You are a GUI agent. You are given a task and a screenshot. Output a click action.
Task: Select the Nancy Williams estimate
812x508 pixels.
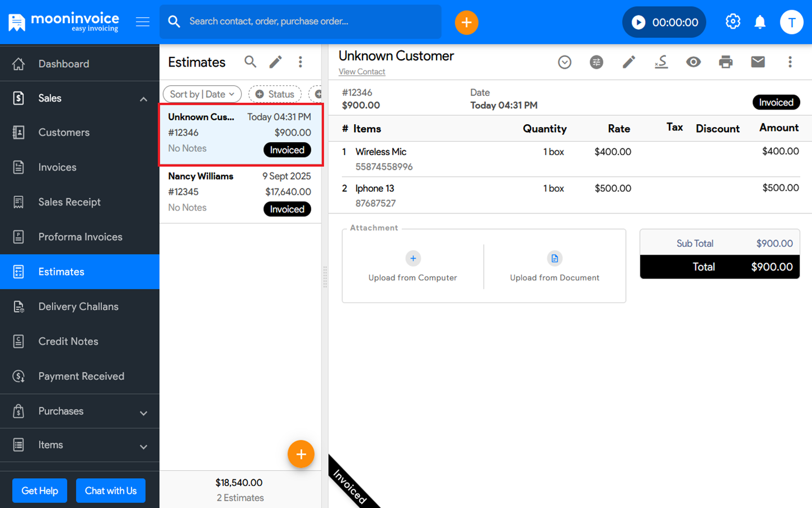240,192
